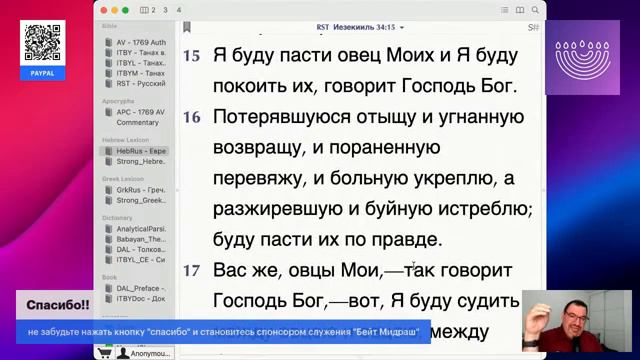Click the word Потерявшуюся in verse 16
This screenshot has height=360, width=640.
pos(282,117)
